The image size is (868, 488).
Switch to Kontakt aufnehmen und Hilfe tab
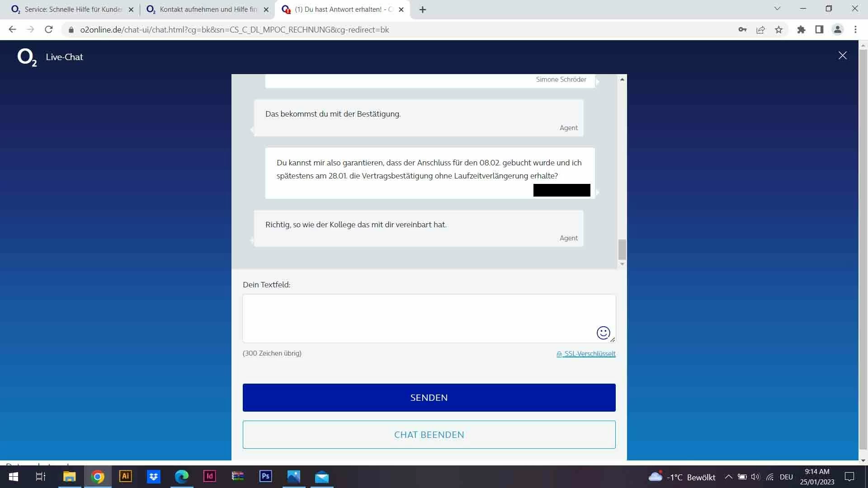(x=208, y=9)
